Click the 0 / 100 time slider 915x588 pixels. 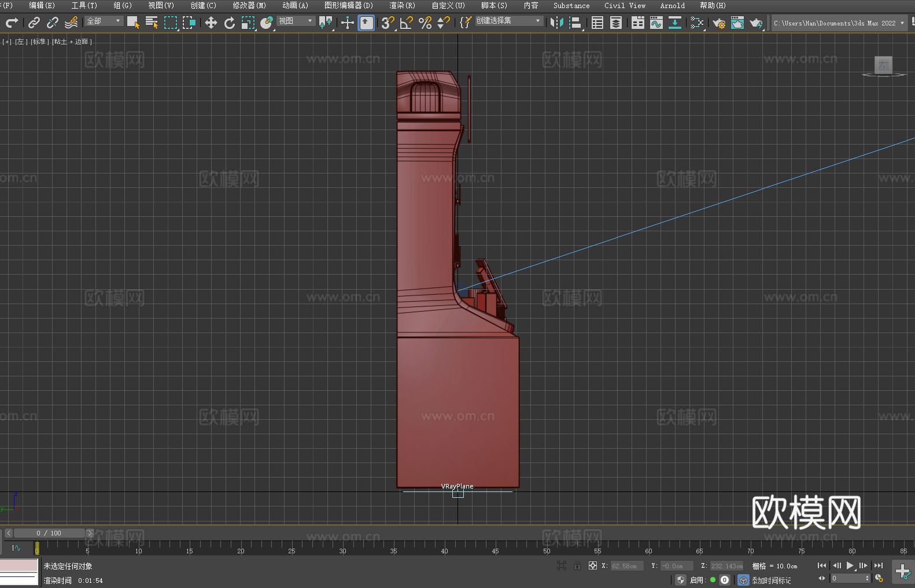(49, 533)
